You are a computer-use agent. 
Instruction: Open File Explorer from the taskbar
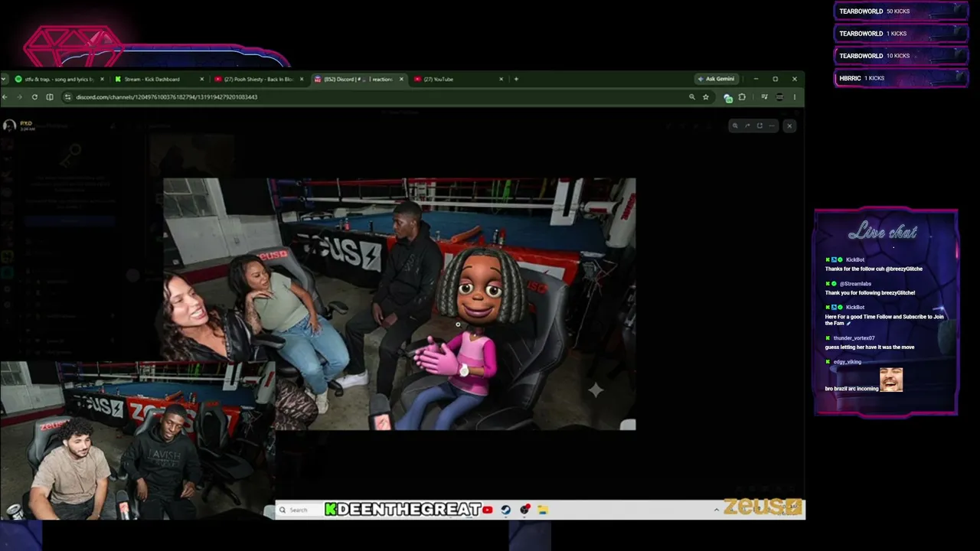[543, 510]
